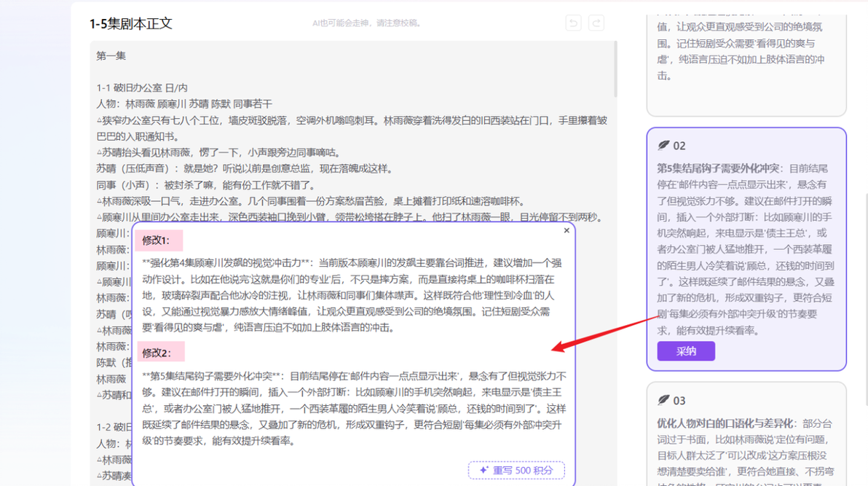868x486 pixels.
Task: Click the AI也可能会走神 notice text
Action: click(368, 23)
